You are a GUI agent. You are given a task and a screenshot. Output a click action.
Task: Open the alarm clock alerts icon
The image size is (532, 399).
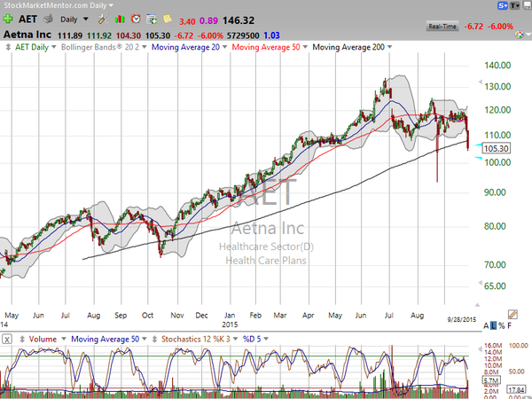click(x=136, y=19)
